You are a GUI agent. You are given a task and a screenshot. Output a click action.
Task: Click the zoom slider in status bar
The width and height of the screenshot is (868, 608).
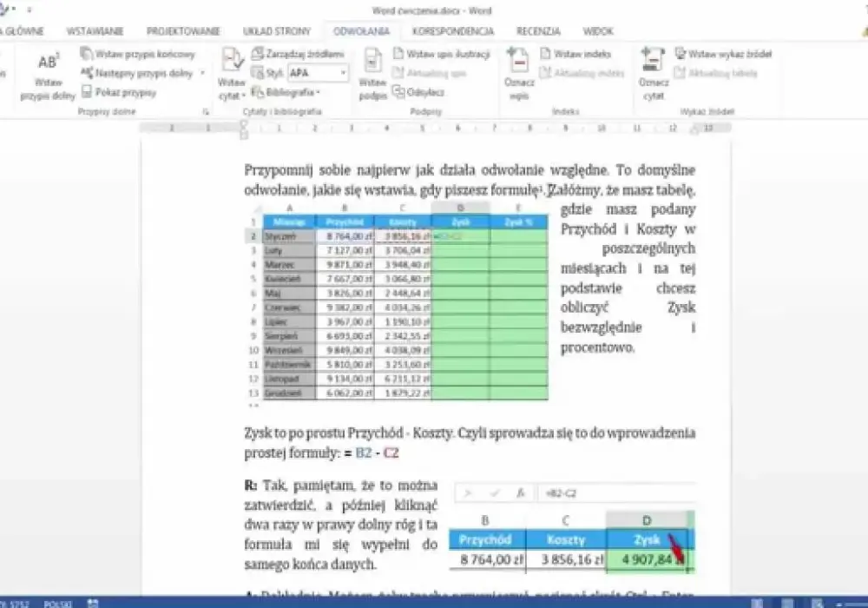click(x=855, y=605)
